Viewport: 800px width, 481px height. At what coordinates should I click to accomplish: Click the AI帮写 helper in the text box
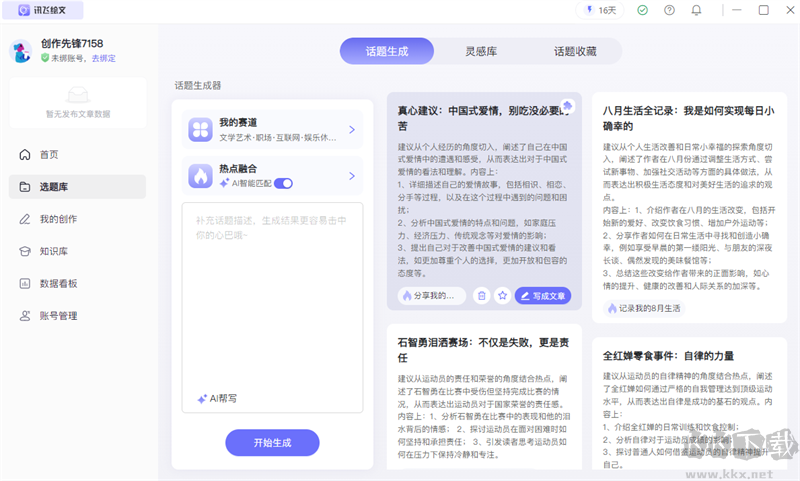[x=217, y=399]
